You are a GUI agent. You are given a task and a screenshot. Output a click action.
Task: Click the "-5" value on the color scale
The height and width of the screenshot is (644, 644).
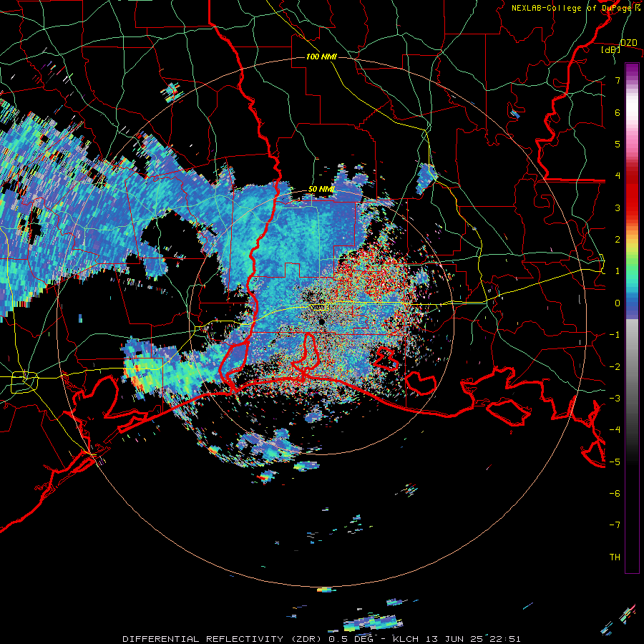click(615, 462)
